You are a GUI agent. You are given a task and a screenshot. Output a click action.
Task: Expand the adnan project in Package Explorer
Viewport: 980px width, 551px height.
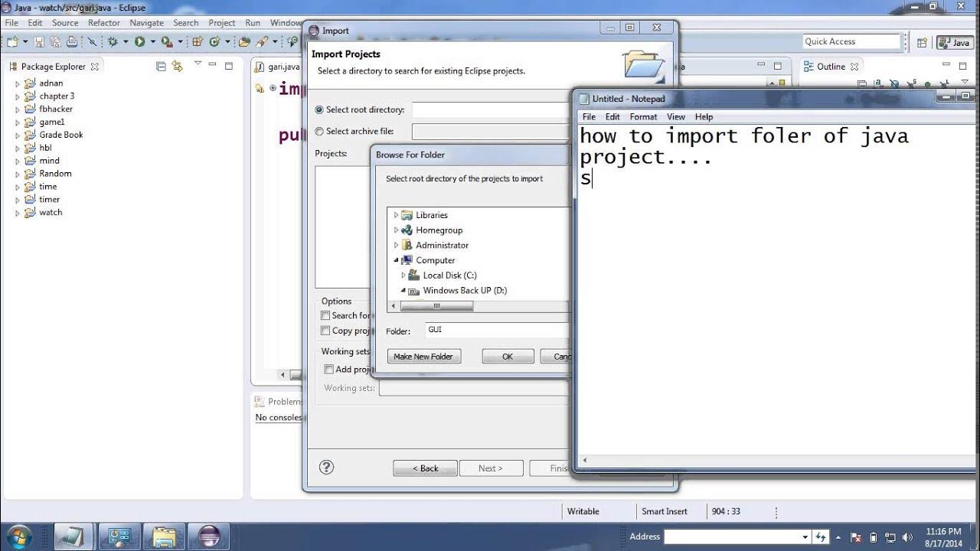click(x=18, y=83)
